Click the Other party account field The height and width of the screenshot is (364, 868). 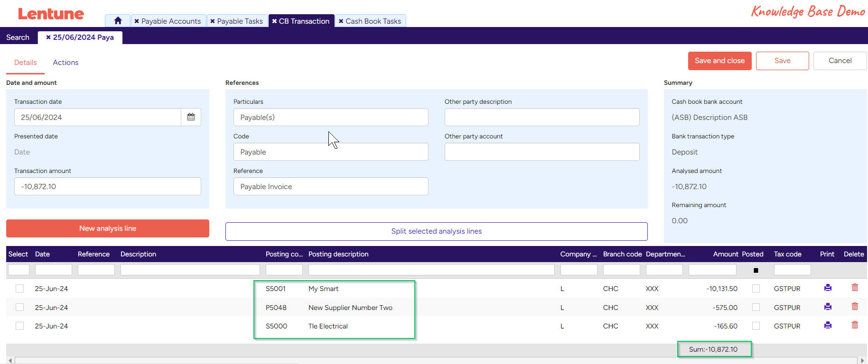coord(542,152)
